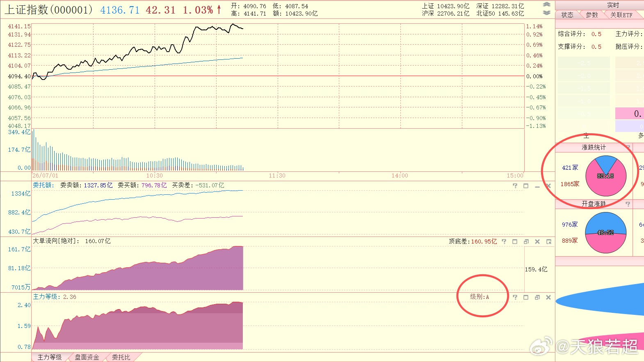Open help for 开盘涨跌 section
The width and height of the screenshot is (644, 362).
628,204
